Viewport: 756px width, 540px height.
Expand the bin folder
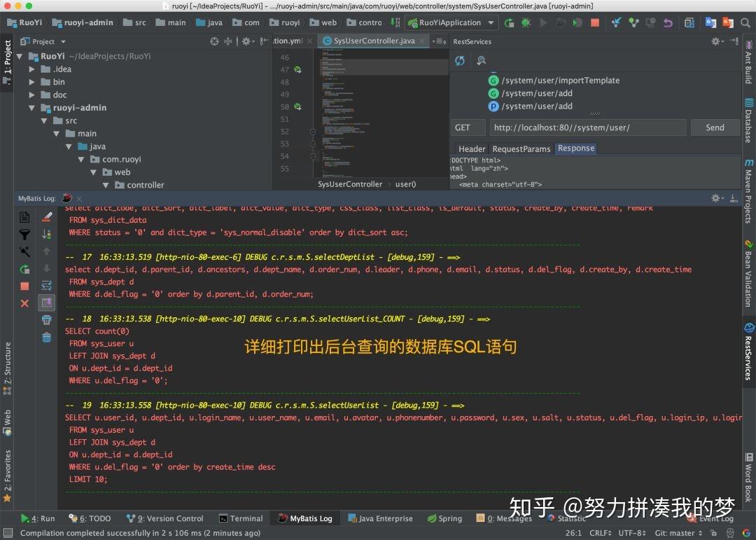point(31,82)
